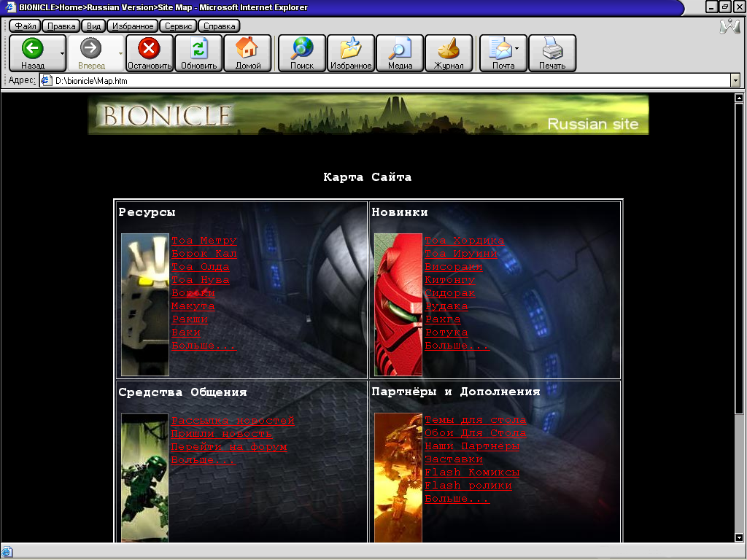Viewport: 747px width, 560px height.
Task: Open Рассылка новостей link
Action: coord(233,421)
